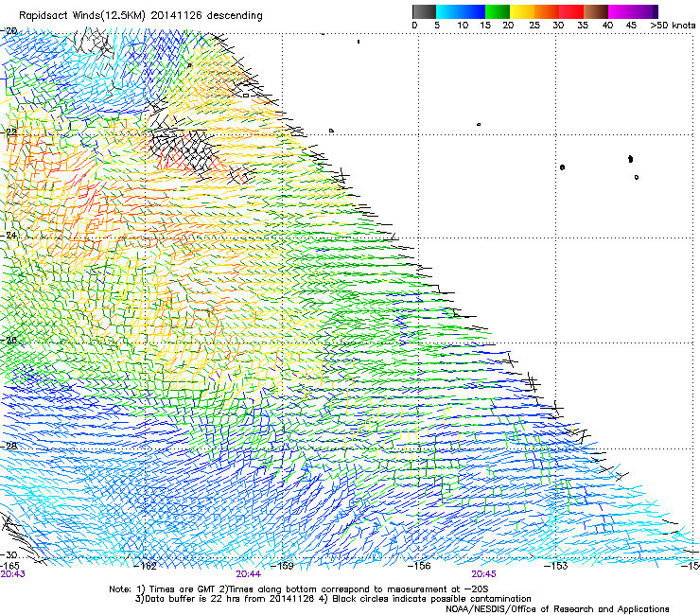Click the -20 latitude axis label

9,31
